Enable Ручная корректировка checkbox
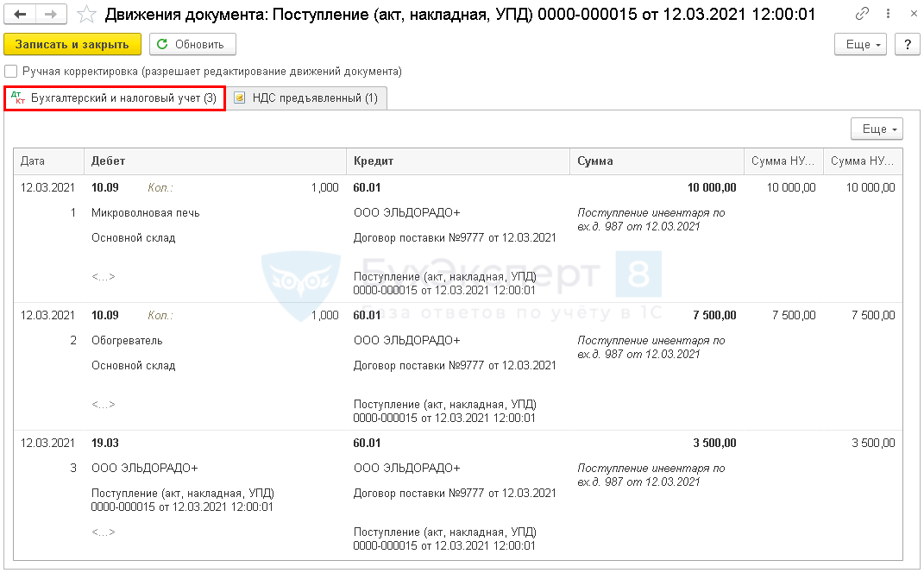 [11, 72]
